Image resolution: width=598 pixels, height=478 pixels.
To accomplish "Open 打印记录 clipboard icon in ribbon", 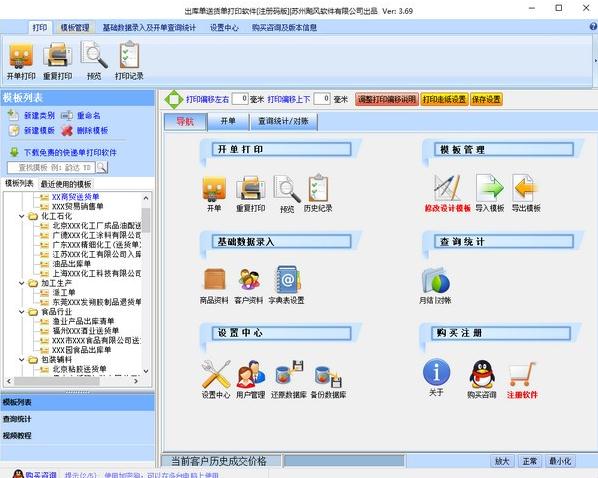I will [129, 56].
